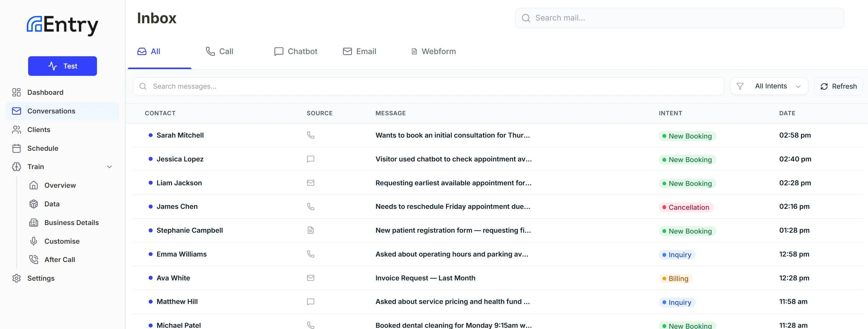This screenshot has height=329, width=868.
Task: Open the Schedule section
Action: coord(42,148)
